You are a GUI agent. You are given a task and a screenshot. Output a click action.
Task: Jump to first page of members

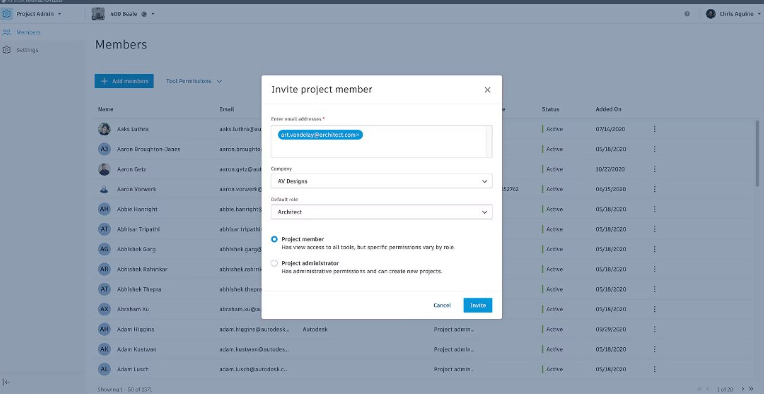699,389
